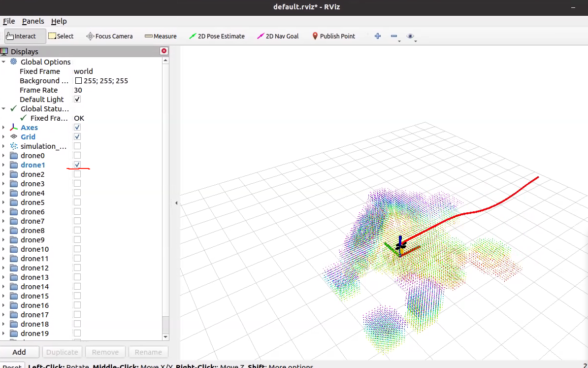This screenshot has width=588, height=368.
Task: Disable the Grid display checkbox
Action: click(x=77, y=136)
